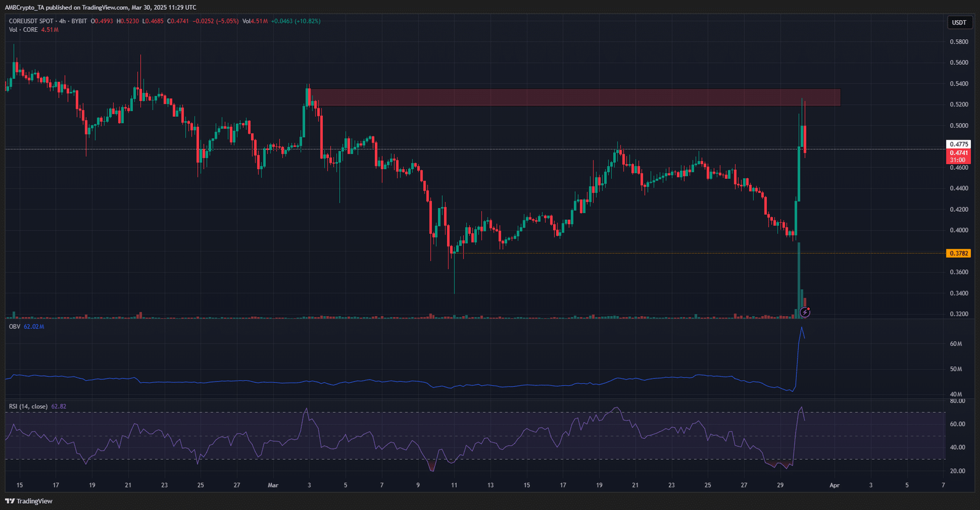Click the 0.4000 mark on price scale

pyautogui.click(x=959, y=231)
